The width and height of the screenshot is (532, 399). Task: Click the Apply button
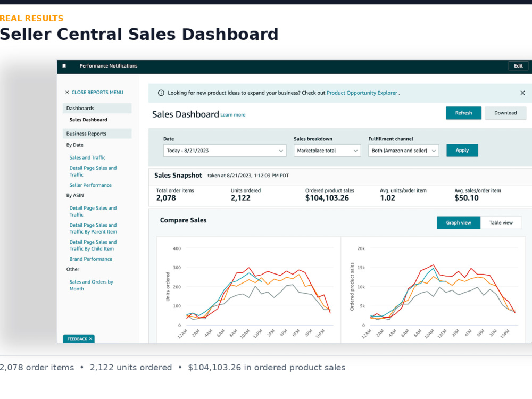click(462, 151)
